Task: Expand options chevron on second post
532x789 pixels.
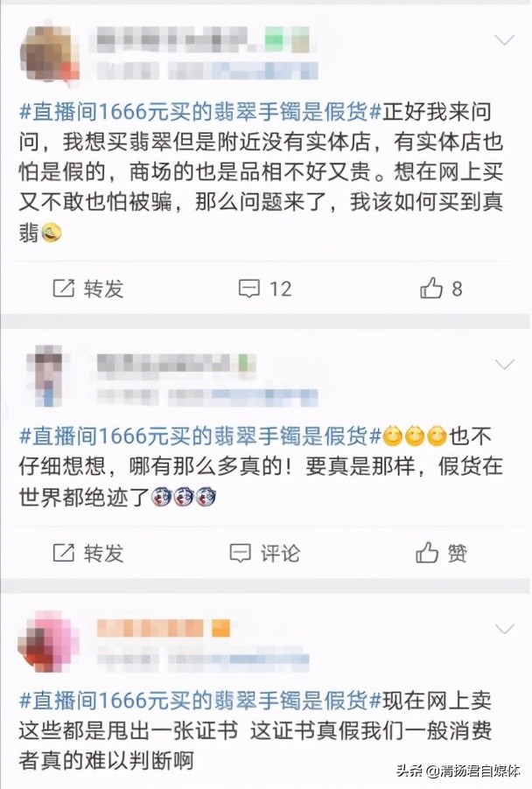Action: coord(505,364)
